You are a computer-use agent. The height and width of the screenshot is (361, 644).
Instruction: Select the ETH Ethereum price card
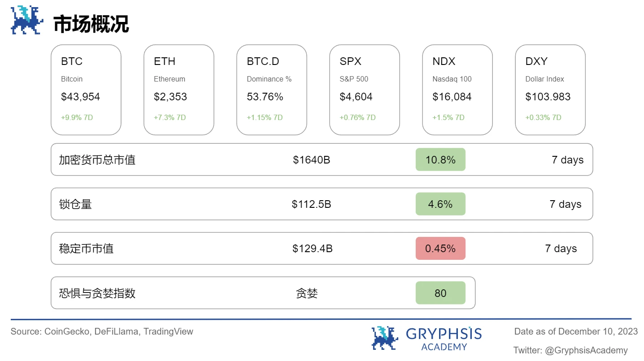(x=179, y=90)
